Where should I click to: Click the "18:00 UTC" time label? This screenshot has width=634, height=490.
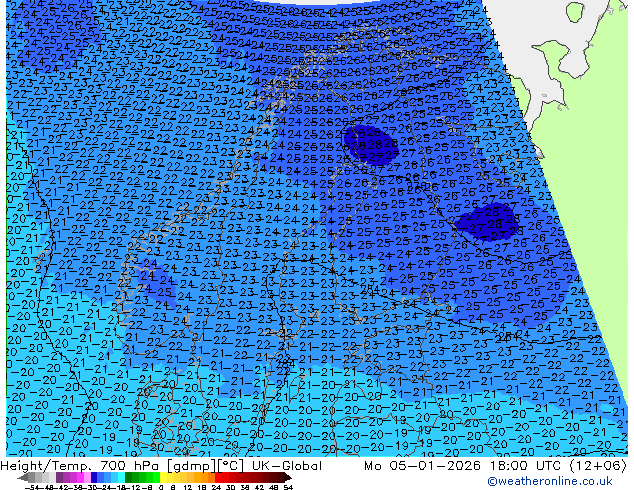click(527, 466)
